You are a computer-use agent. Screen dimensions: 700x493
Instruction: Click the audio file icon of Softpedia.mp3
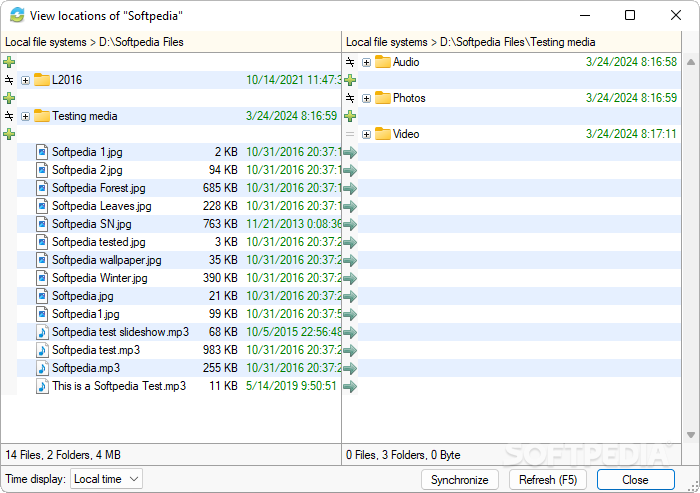[x=42, y=368]
